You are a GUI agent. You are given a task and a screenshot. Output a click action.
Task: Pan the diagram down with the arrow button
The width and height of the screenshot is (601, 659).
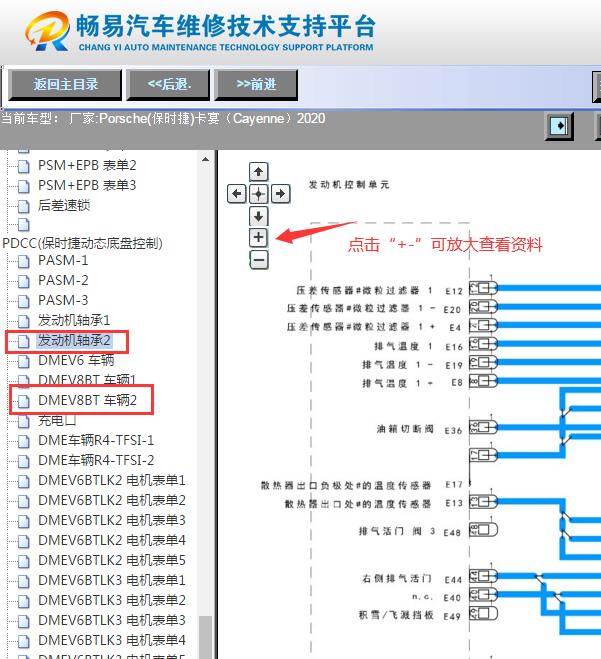258,216
